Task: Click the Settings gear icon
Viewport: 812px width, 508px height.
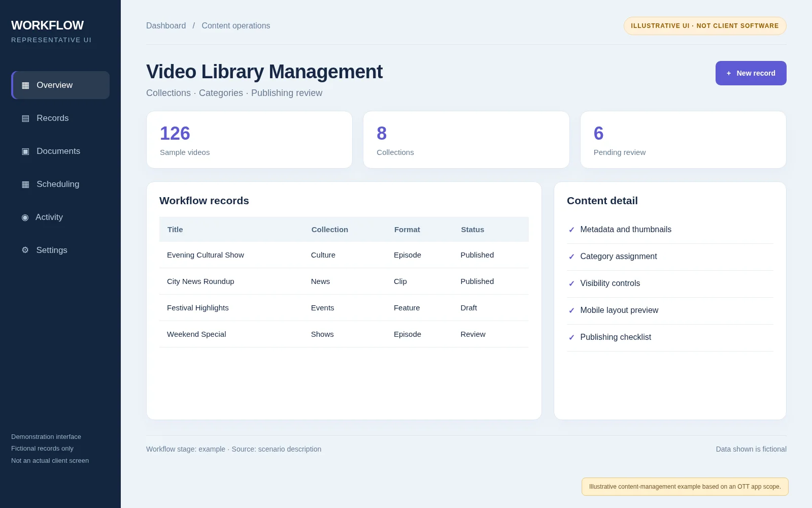Action: coord(25,250)
